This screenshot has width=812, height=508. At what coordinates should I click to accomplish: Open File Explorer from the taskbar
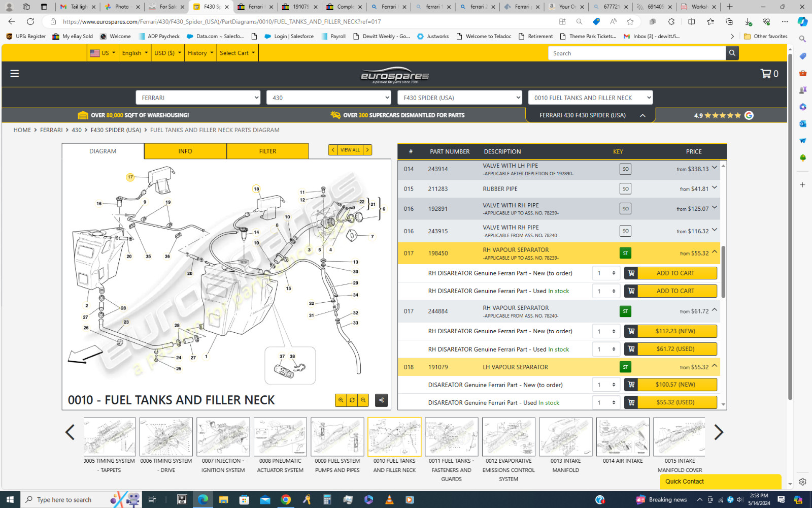click(x=223, y=499)
